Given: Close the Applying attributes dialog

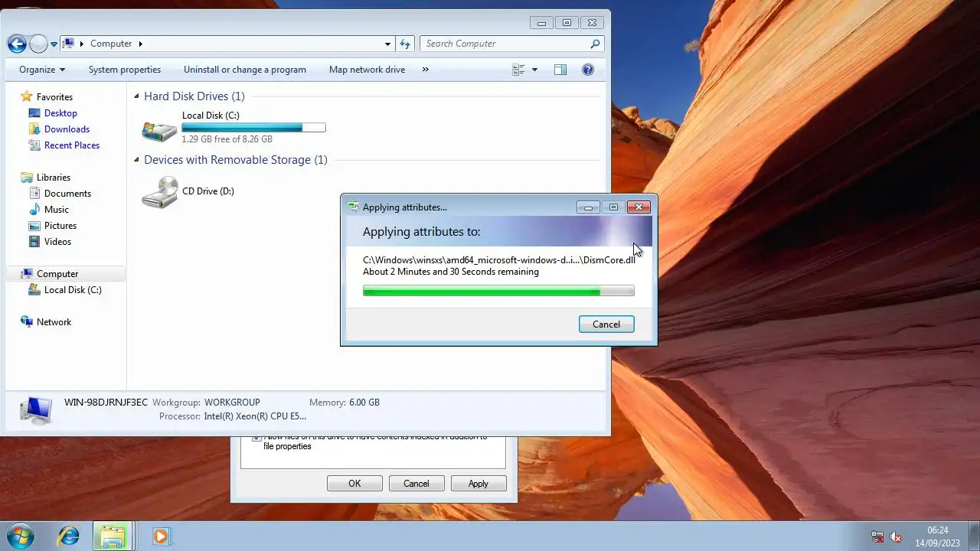Looking at the screenshot, I should (639, 207).
